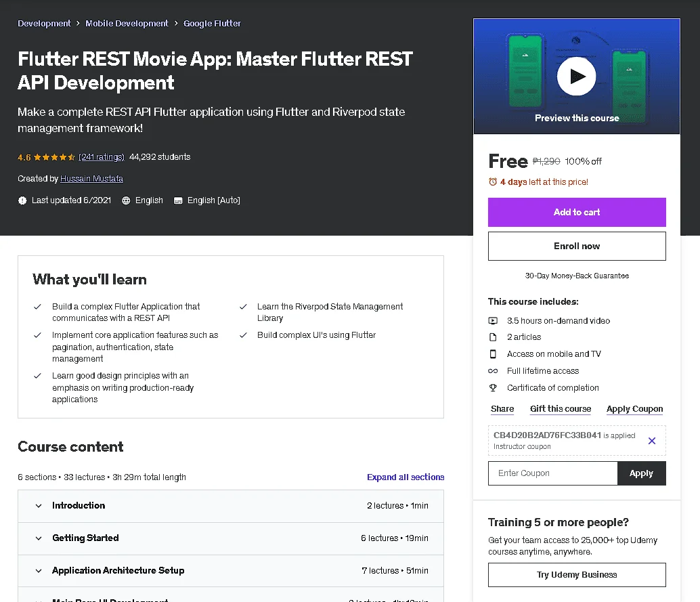This screenshot has width=700, height=602.
Task: Add the course to cart
Action: click(x=577, y=212)
